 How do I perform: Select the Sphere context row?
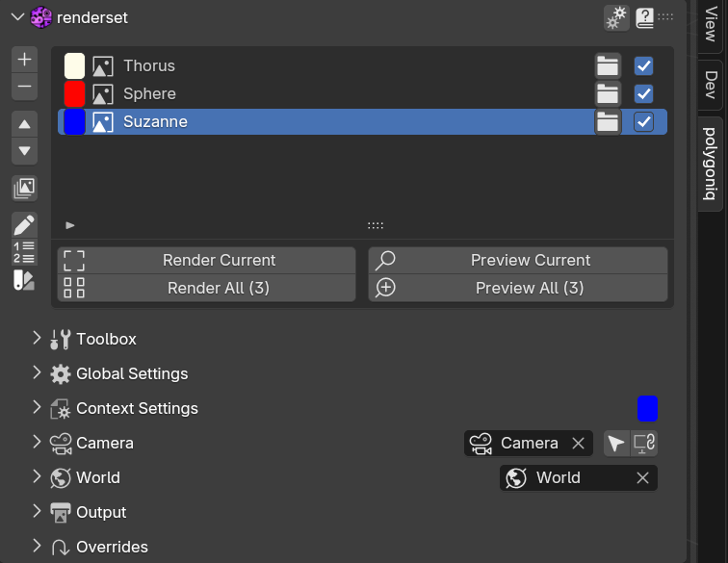coord(362,93)
